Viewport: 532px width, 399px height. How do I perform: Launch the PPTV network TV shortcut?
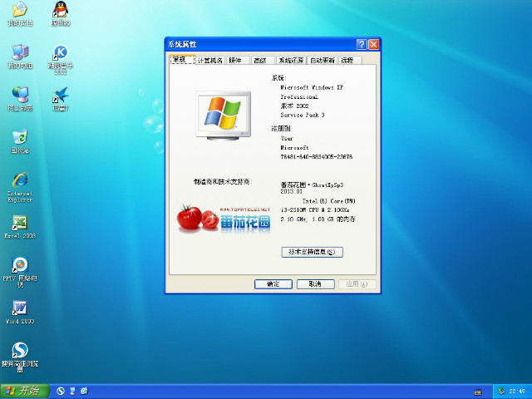20,272
